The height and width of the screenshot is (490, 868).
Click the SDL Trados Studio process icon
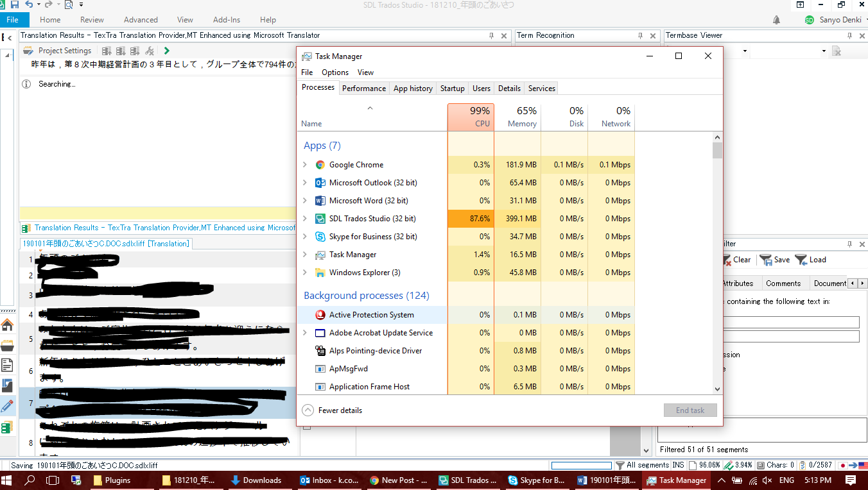tap(320, 219)
